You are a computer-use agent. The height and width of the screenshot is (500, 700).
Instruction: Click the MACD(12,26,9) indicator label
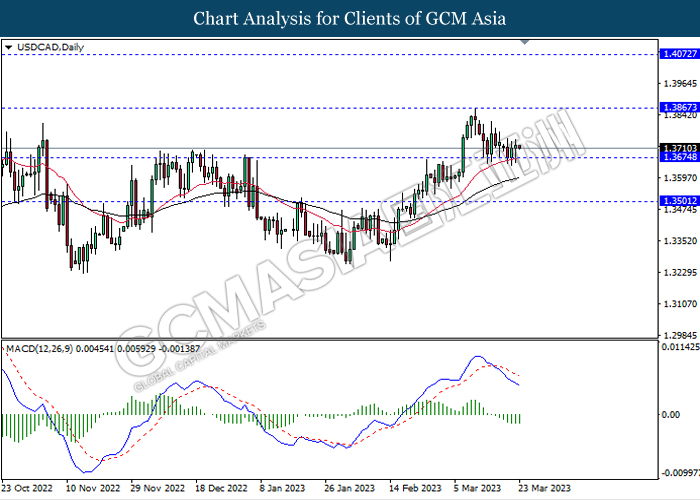click(103, 349)
